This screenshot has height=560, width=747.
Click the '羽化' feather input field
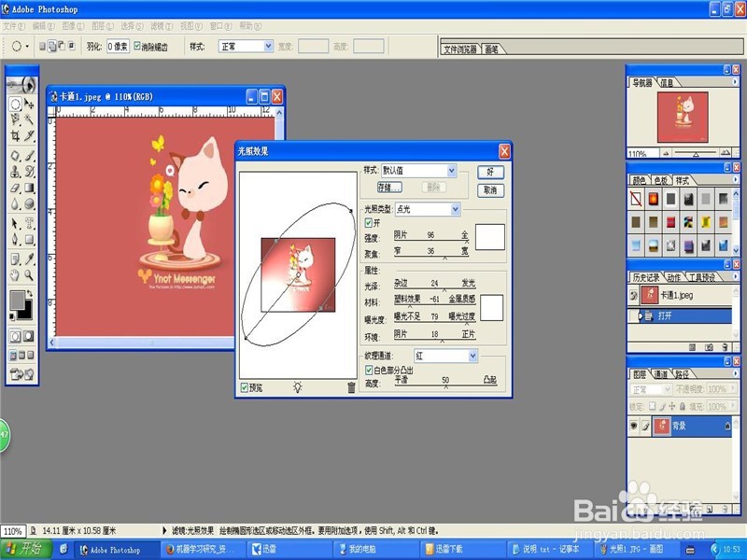(118, 46)
